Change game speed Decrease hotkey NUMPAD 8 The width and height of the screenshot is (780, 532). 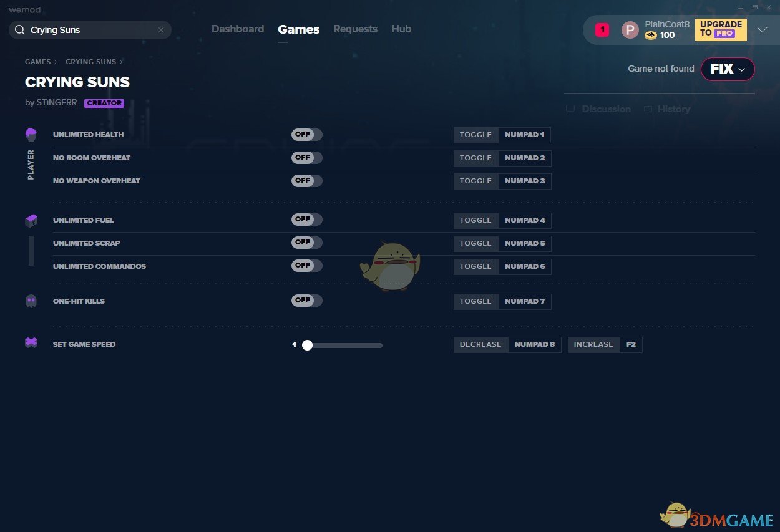[x=534, y=344]
